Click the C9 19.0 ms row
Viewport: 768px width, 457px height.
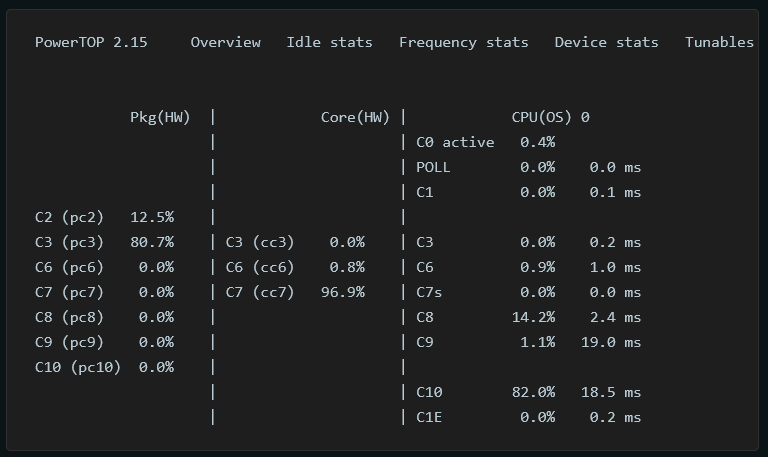(528, 342)
